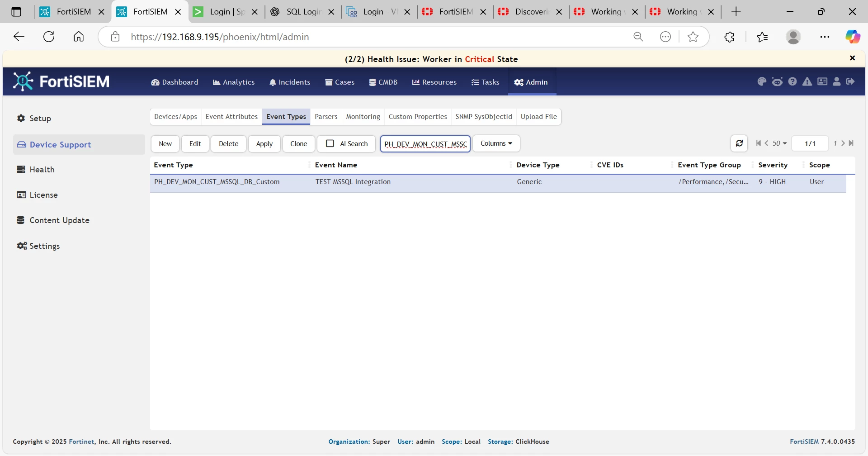Viewport: 868px width, 456px height.
Task: Click the FortiSIEM logo
Action: (x=61, y=81)
